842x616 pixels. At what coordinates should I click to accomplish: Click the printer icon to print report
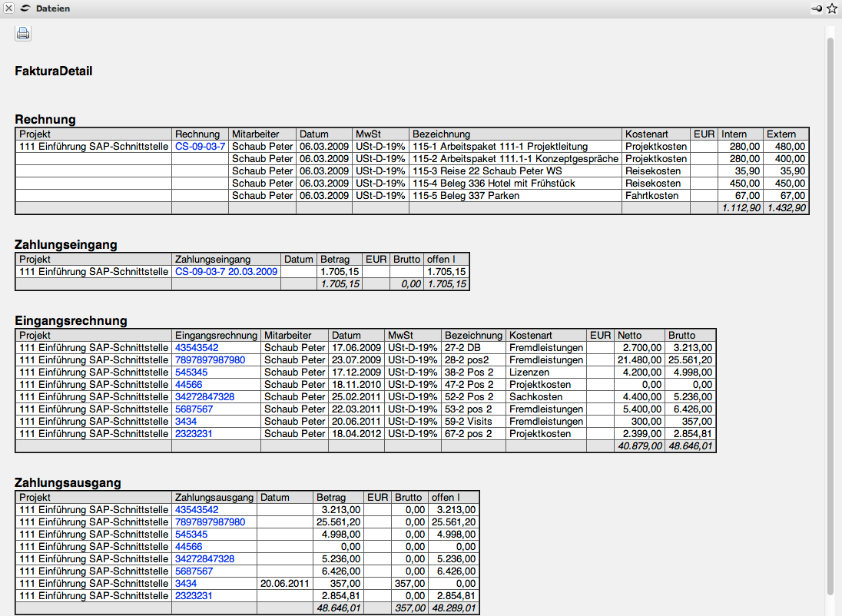[x=23, y=33]
